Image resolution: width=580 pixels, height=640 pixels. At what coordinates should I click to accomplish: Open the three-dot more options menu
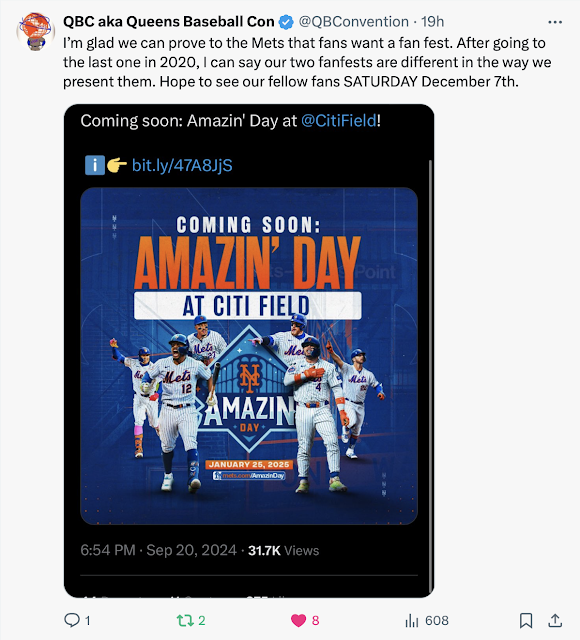(555, 22)
